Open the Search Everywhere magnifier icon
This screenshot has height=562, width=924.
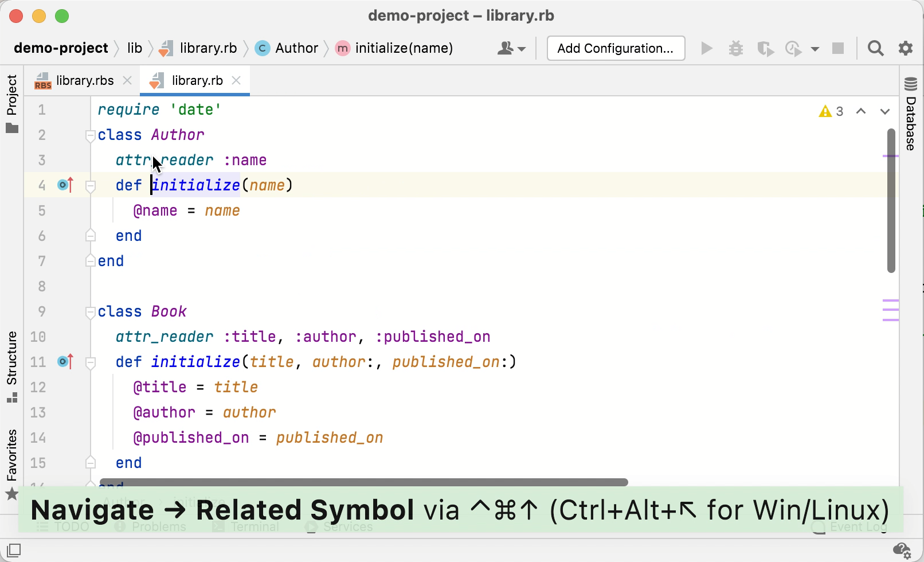point(875,48)
